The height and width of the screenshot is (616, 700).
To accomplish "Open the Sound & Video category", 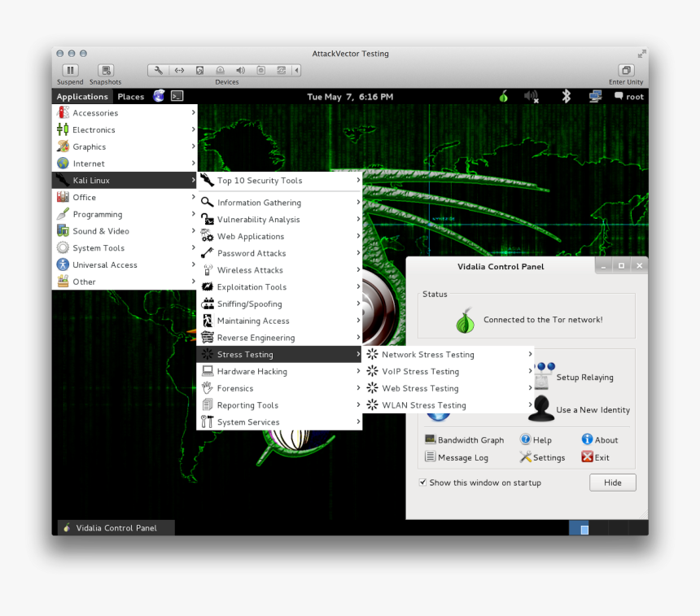I will pos(125,231).
